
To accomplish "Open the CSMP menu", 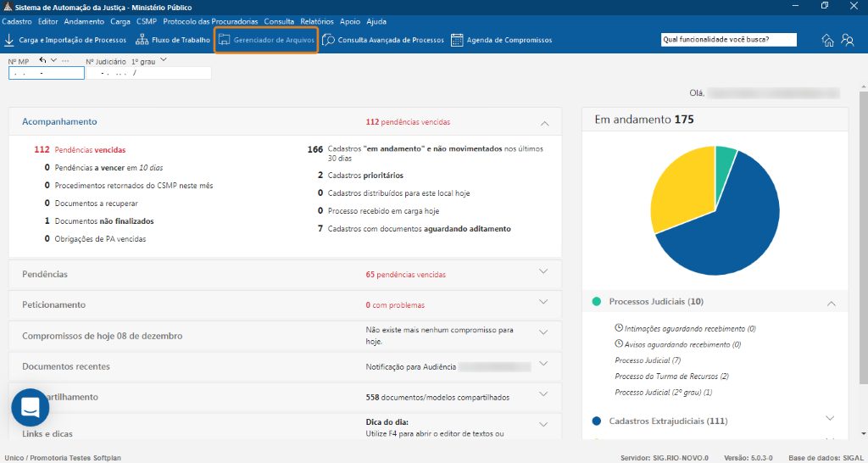I will [147, 21].
